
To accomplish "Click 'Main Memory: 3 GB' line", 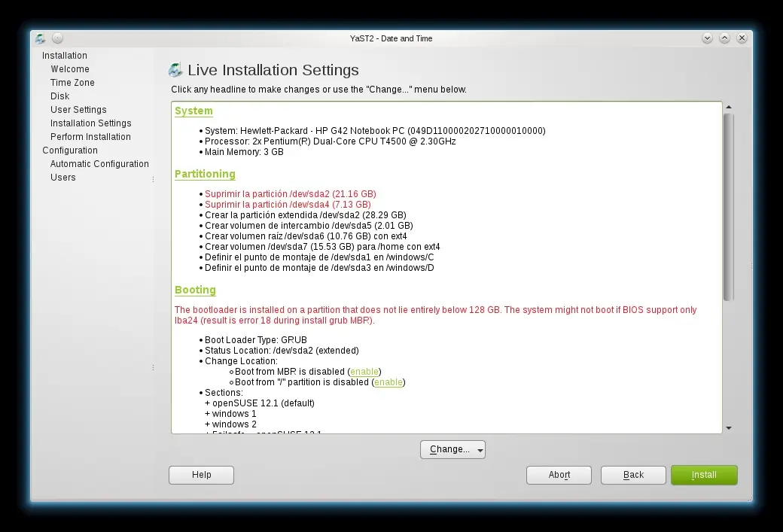I will pyautogui.click(x=244, y=152).
